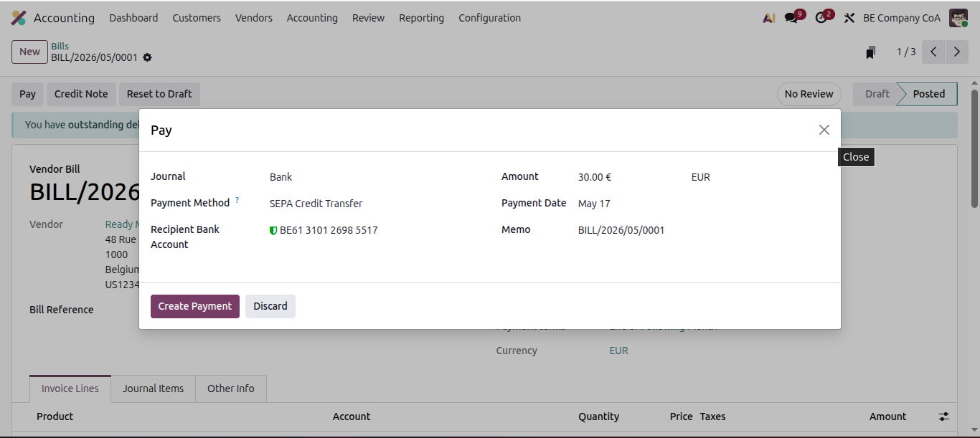Click the Price column header

pos(682,416)
